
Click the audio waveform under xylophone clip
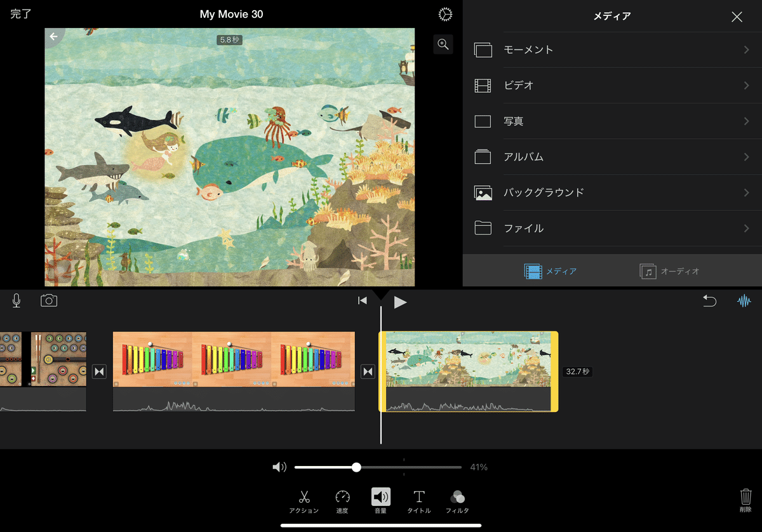[x=234, y=400]
